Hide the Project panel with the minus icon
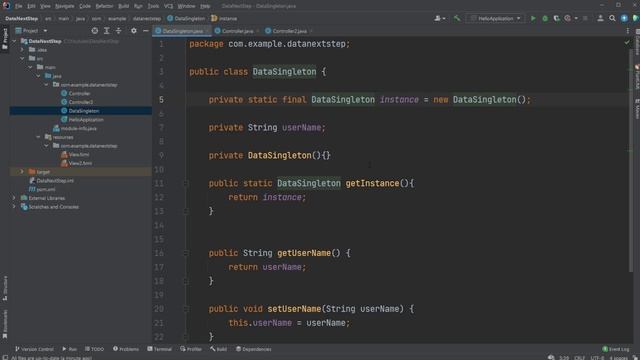640x360 pixels. pos(145,31)
